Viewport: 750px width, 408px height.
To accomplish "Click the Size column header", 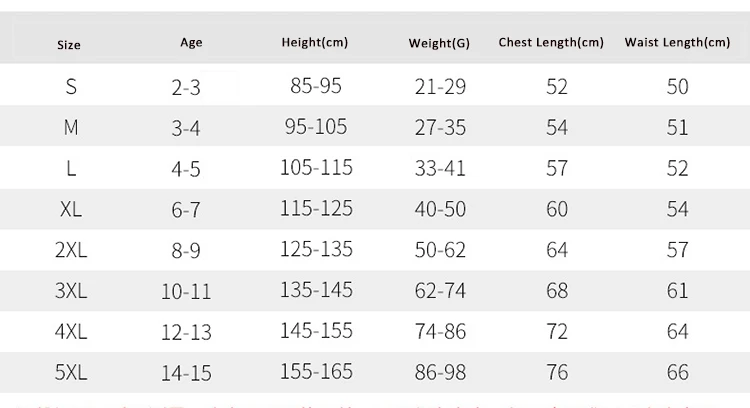I will [69, 45].
